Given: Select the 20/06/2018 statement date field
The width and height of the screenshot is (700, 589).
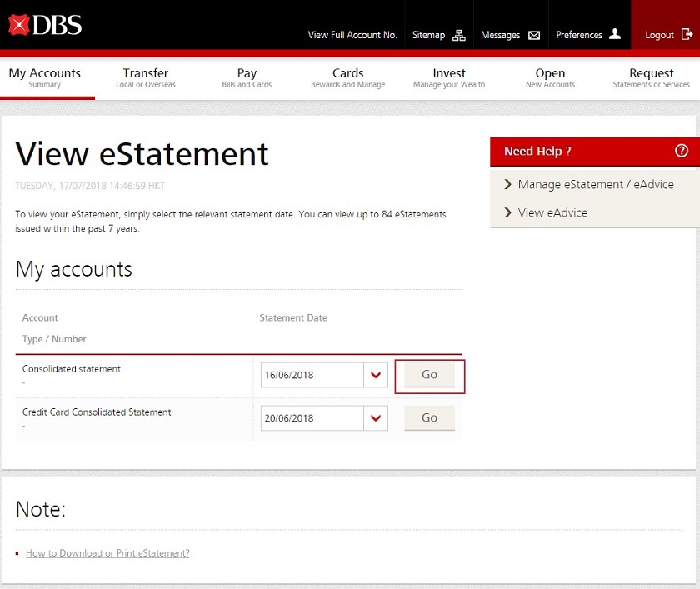Looking at the screenshot, I should tap(312, 418).
